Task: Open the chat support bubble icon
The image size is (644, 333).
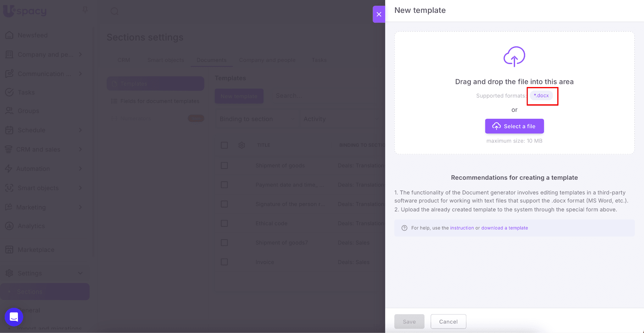Action: click(14, 317)
